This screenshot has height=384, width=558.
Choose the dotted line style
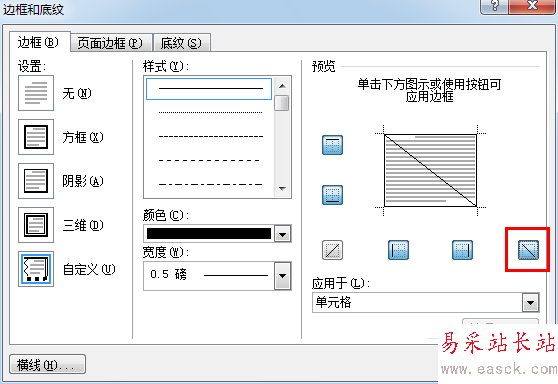pyautogui.click(x=209, y=112)
